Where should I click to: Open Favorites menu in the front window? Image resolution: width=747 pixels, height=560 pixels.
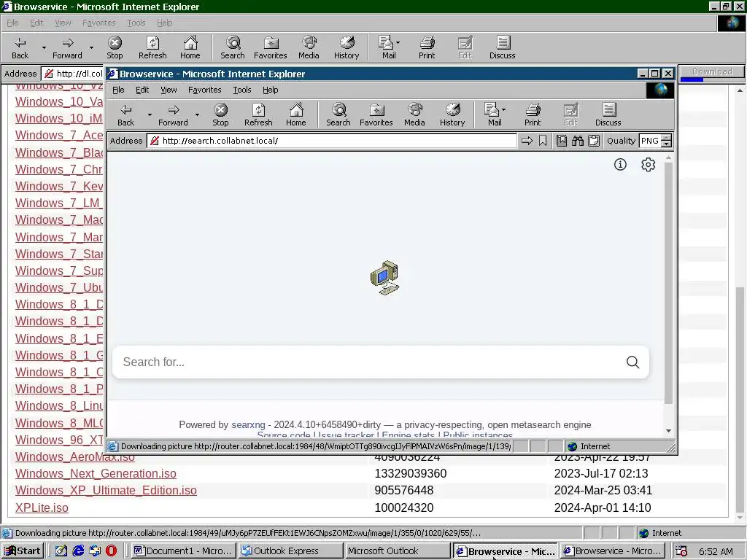[205, 90]
